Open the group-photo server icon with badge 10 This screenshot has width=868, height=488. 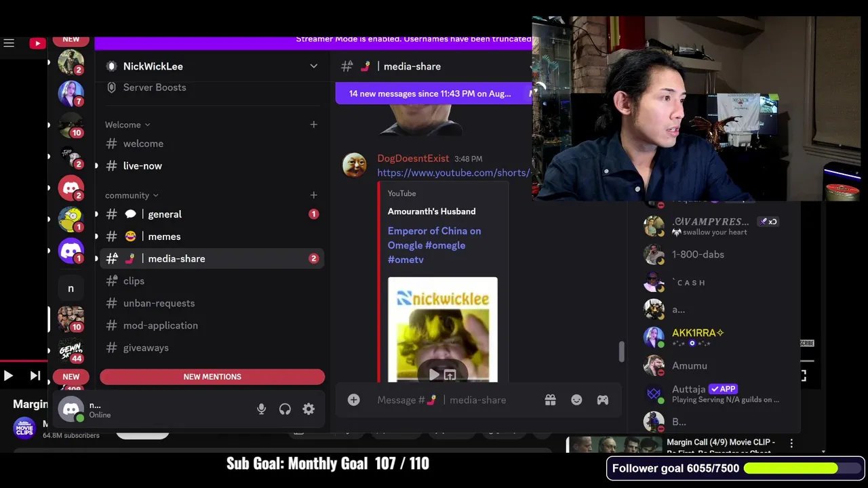tap(71, 319)
